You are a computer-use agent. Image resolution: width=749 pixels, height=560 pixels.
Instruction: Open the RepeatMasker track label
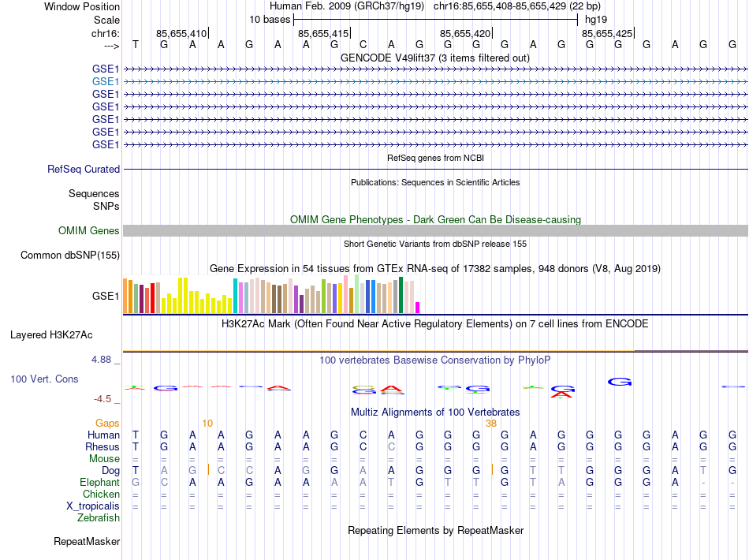[x=87, y=542]
